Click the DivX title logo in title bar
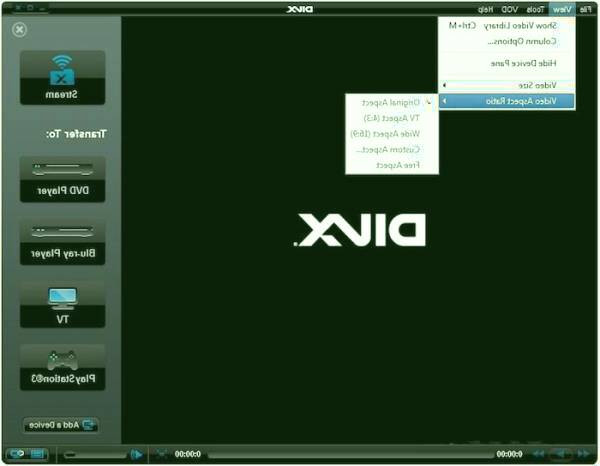The image size is (600, 466). [300, 9]
